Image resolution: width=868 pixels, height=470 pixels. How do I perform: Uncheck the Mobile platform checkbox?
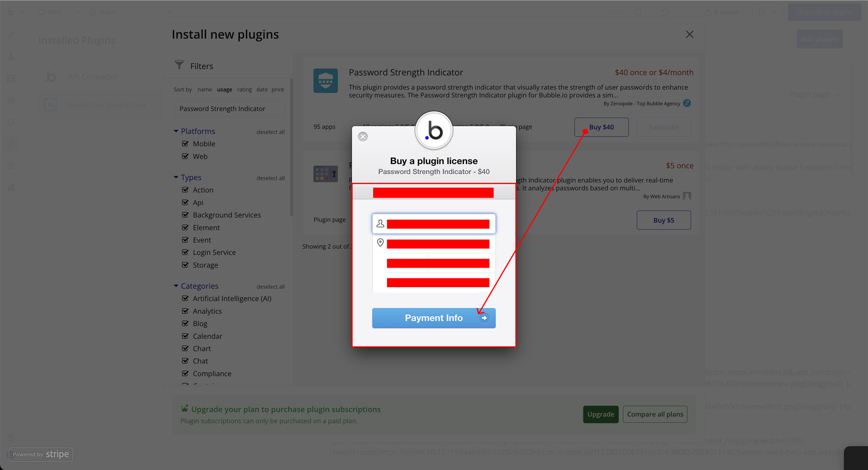tap(185, 144)
